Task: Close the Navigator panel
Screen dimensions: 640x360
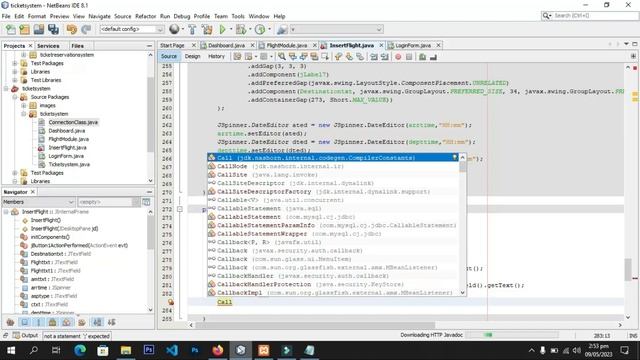Action: 33,192
